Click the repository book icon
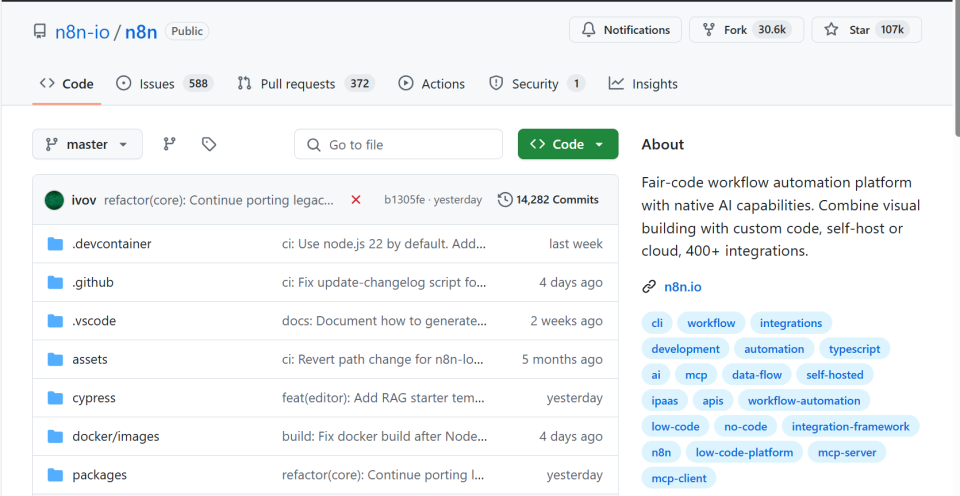The width and height of the screenshot is (960, 496). pos(40,31)
